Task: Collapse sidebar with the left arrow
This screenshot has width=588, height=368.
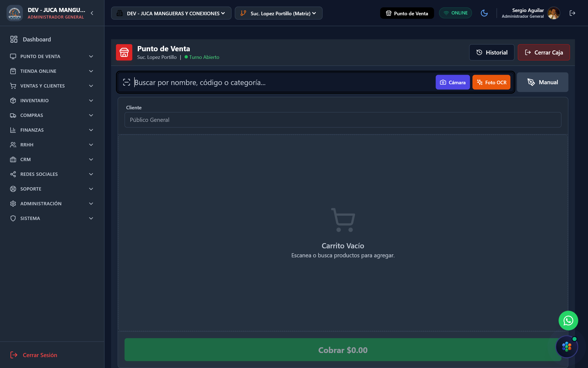Action: [x=92, y=13]
